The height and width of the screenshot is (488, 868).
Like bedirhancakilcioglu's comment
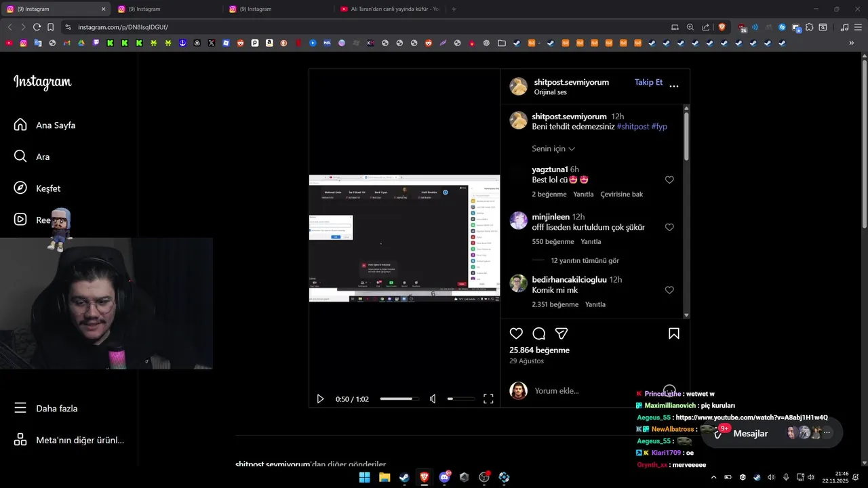(669, 290)
